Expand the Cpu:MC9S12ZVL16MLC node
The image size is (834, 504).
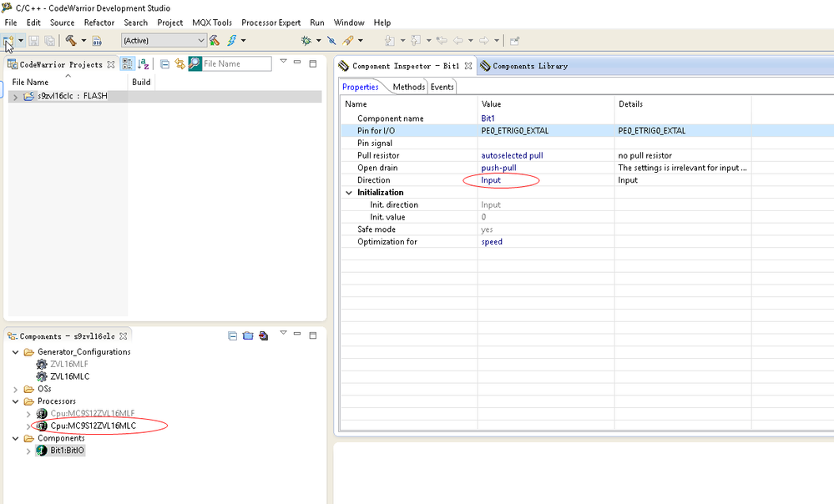pos(28,426)
